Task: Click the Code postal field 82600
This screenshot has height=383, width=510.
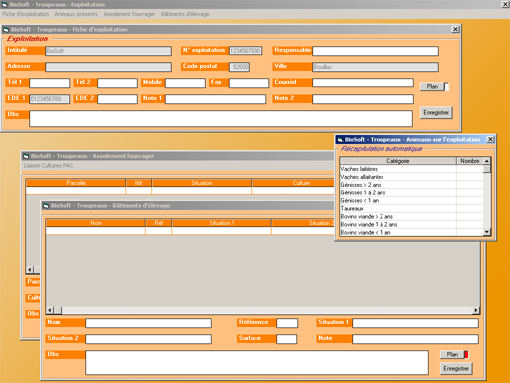Action: click(x=239, y=67)
